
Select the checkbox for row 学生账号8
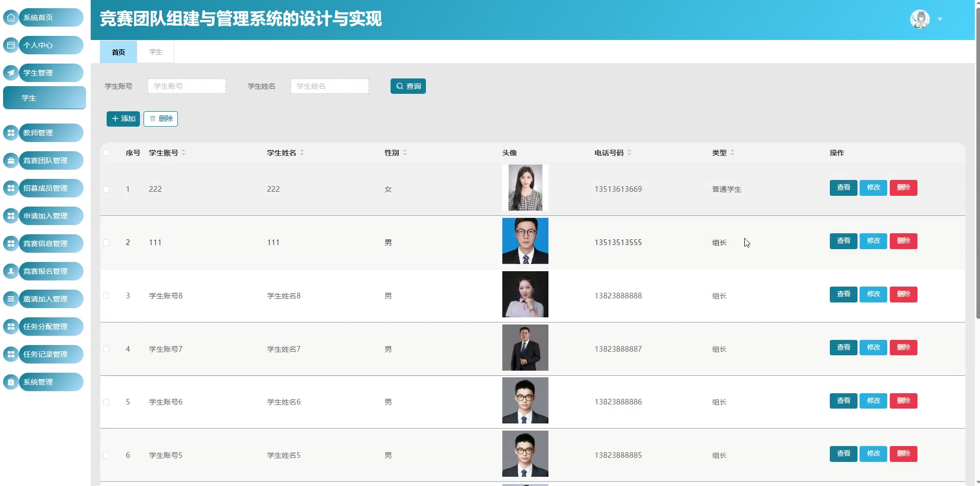[x=106, y=296]
